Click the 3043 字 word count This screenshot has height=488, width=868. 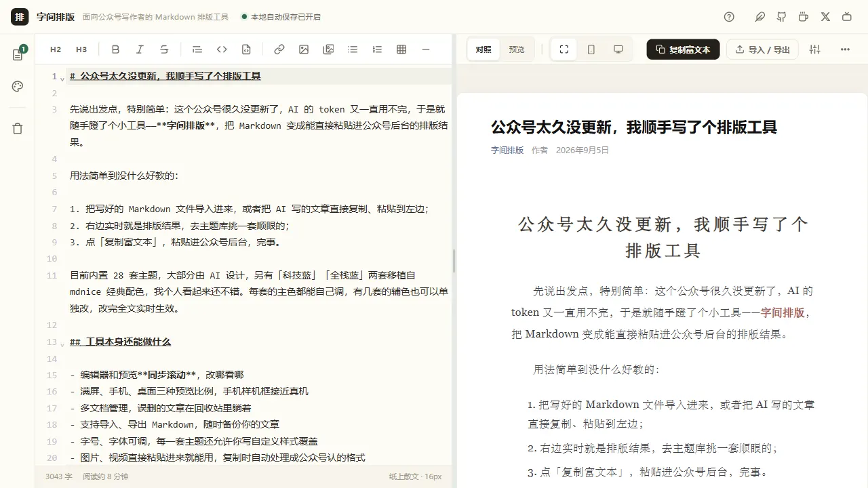pyautogui.click(x=59, y=476)
